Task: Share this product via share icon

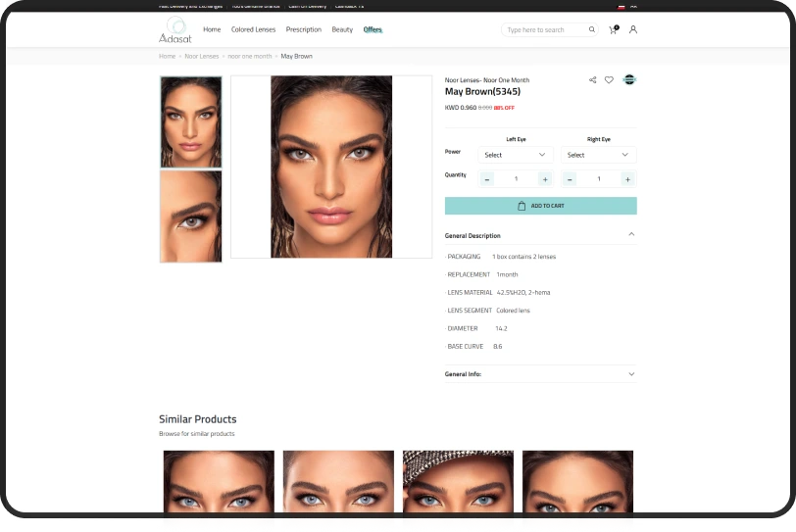Action: coord(592,79)
